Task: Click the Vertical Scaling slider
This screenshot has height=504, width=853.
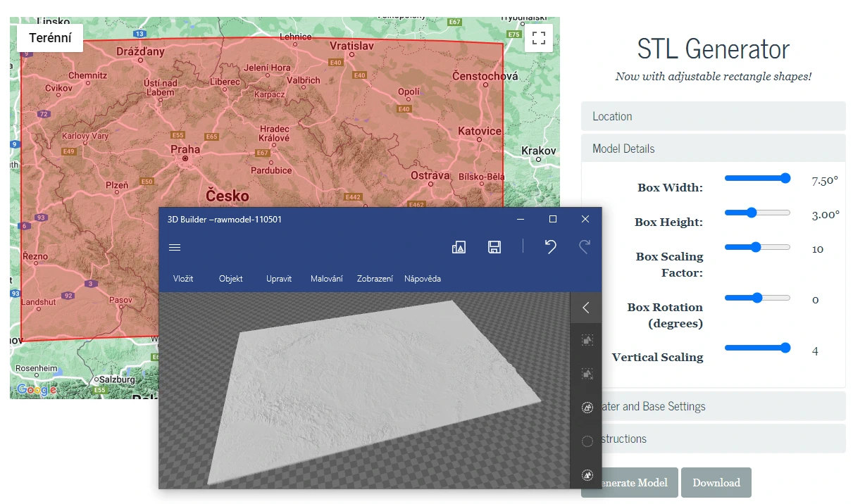Action: [758, 348]
